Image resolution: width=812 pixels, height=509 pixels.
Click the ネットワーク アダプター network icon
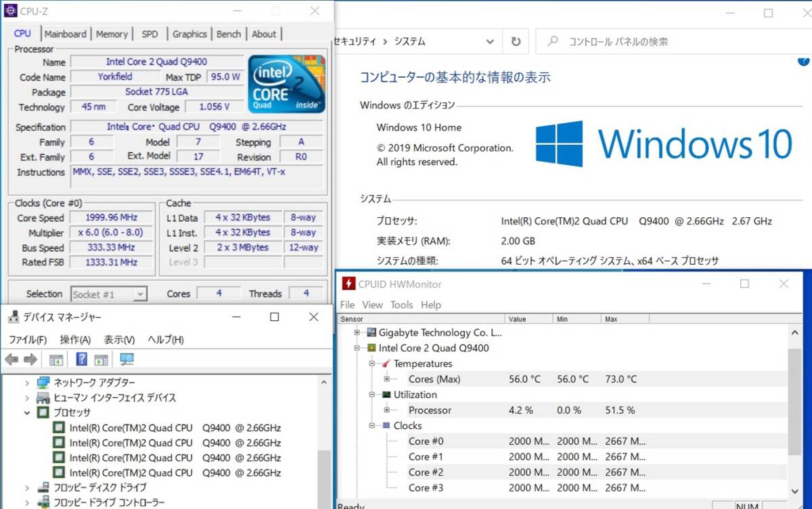point(43,382)
